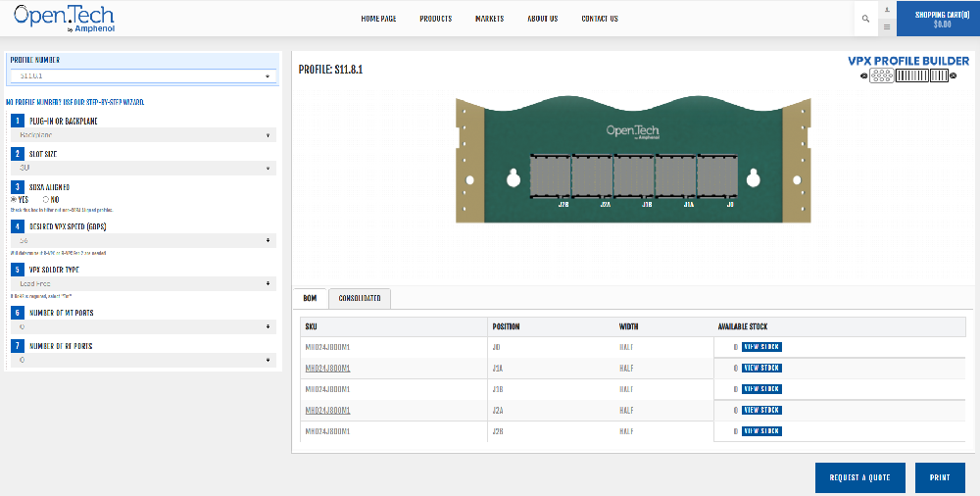
Task: Click the Open.Tech by Amphenol logo
Action: point(64,18)
